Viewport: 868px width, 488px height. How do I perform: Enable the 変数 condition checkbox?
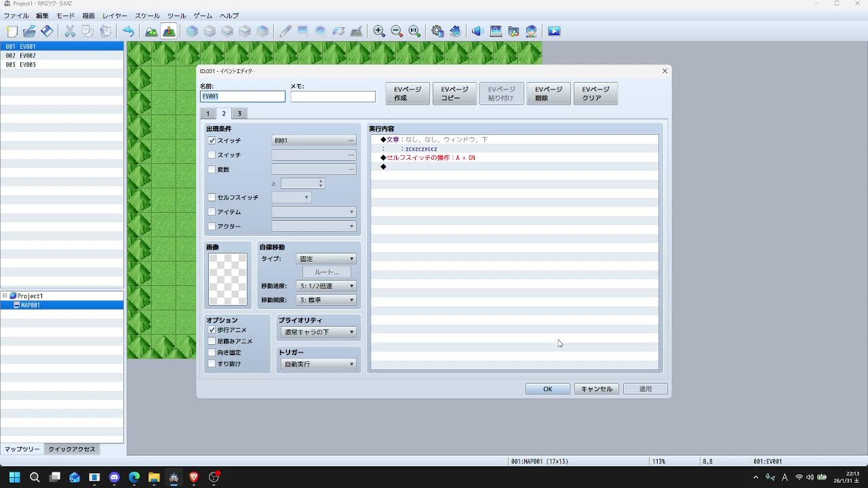tap(212, 169)
